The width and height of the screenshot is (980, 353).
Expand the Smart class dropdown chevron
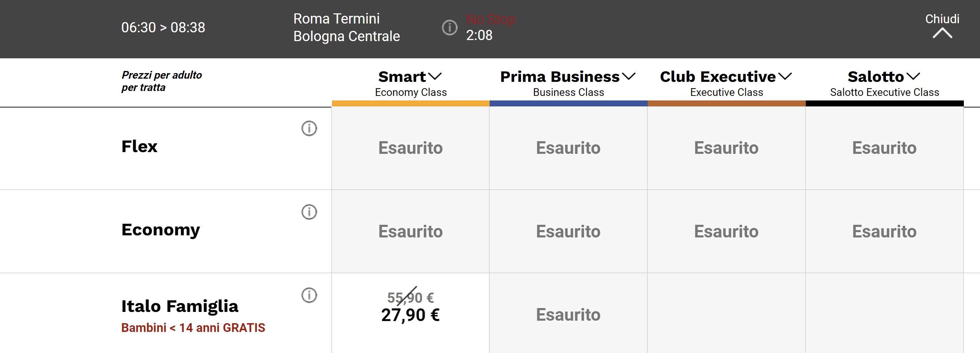coord(435,77)
